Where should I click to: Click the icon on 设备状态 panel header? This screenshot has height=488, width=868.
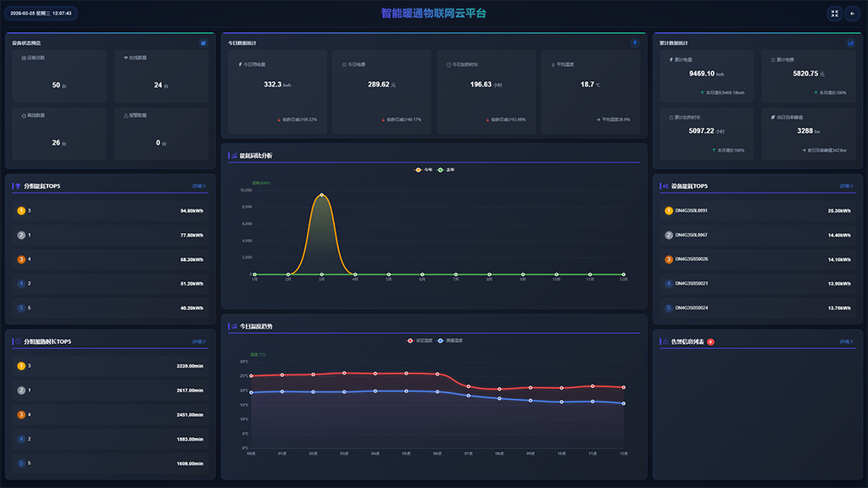(x=203, y=42)
